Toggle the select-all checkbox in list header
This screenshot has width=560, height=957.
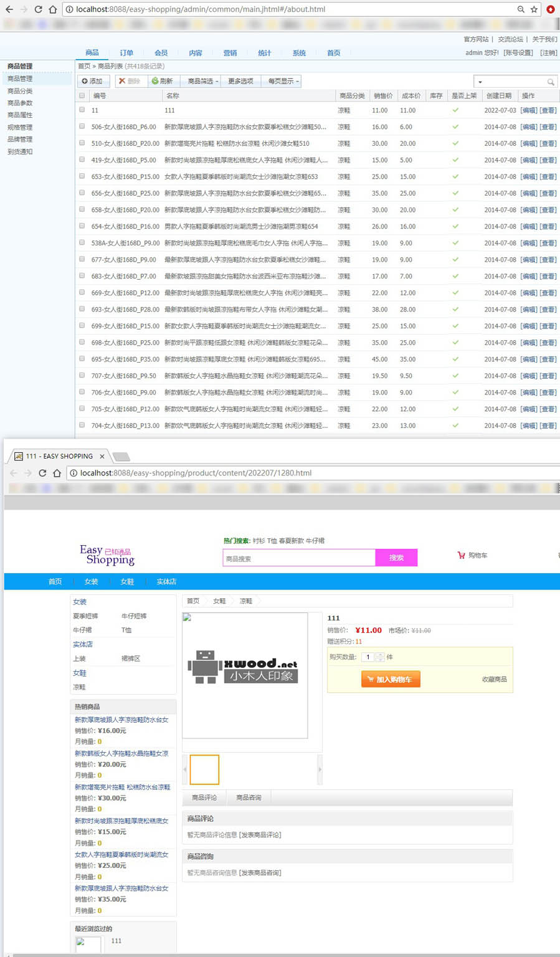(x=82, y=95)
